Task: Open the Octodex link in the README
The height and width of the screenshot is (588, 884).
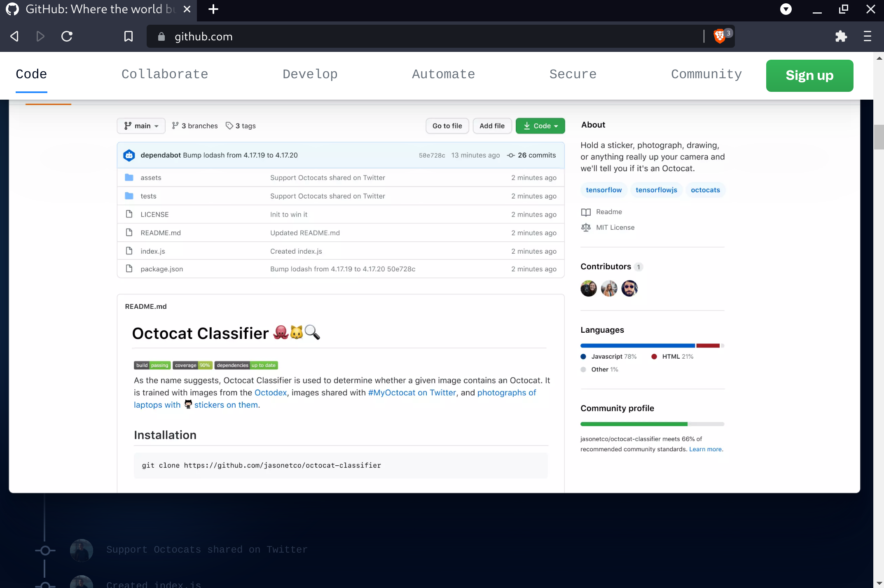Action: coord(270,392)
